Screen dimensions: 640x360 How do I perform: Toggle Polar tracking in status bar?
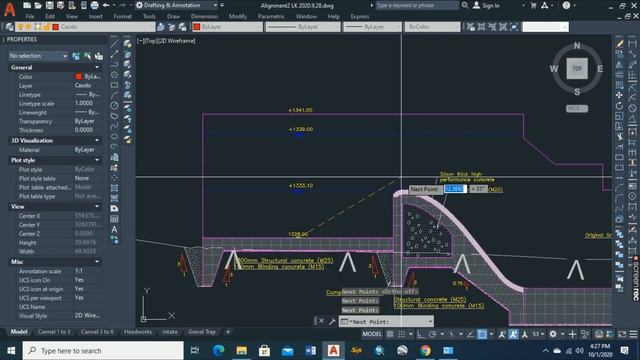pyautogui.click(x=432, y=334)
